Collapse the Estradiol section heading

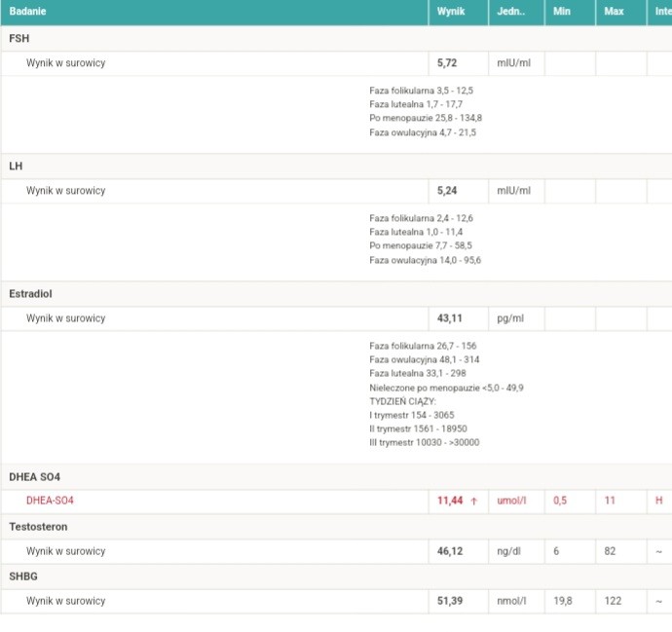(x=29, y=293)
